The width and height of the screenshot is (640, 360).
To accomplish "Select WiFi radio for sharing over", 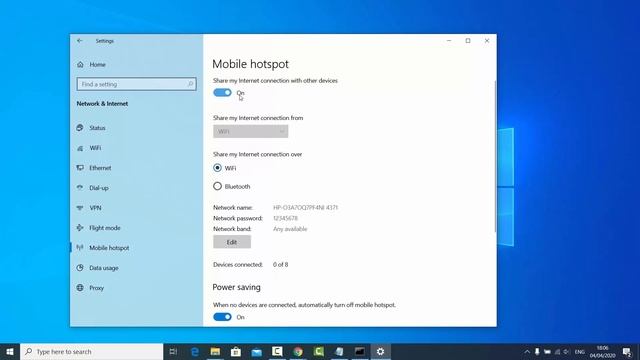I will [x=218, y=168].
